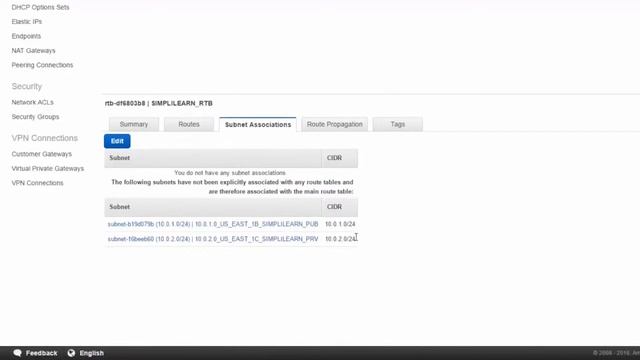This screenshot has width=640, height=360.
Task: Open Customer Gateways page
Action: (42, 154)
